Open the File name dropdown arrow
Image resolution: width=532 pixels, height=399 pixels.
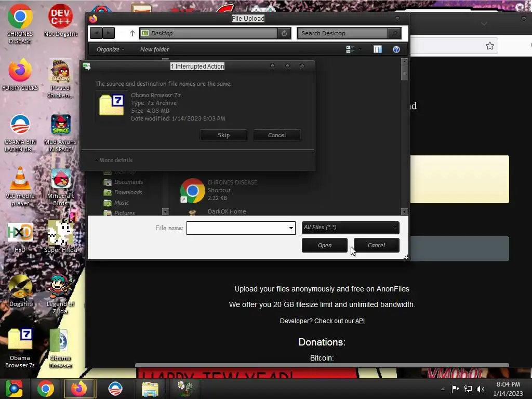coord(291,228)
